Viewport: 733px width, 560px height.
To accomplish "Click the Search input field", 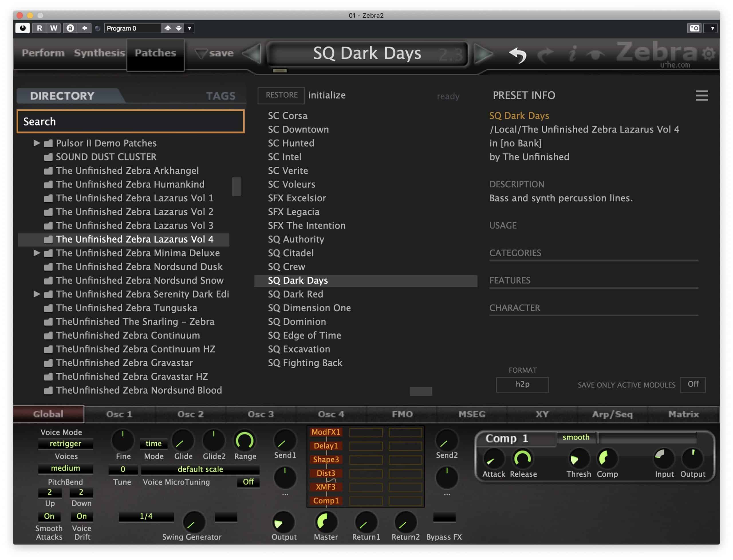I will (131, 122).
